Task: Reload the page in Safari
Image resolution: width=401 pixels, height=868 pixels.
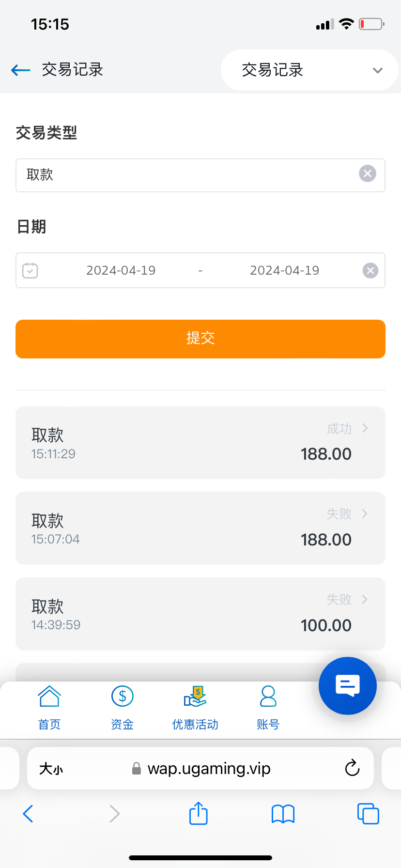Action: point(352,768)
